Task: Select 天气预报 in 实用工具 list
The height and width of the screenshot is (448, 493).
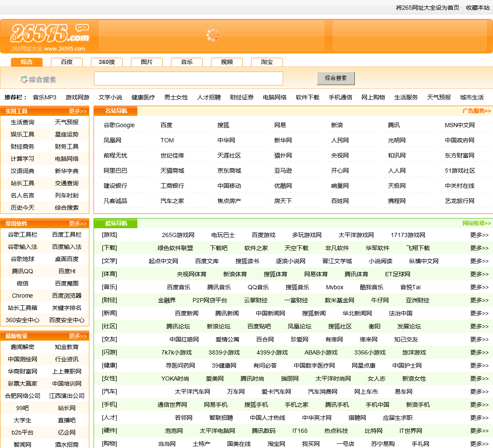Action: (x=67, y=122)
